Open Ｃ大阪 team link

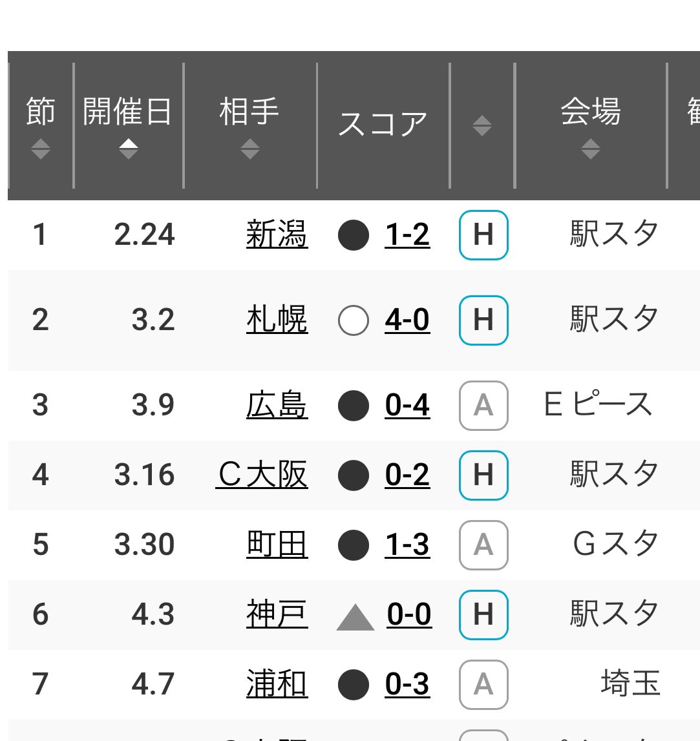pyautogui.click(x=262, y=475)
